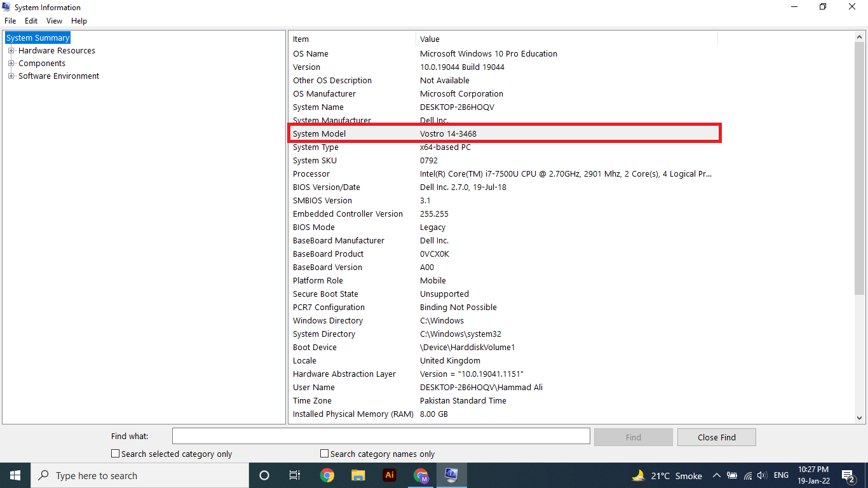868x488 pixels.
Task: Click the Type here to search box
Action: pyautogui.click(x=140, y=475)
